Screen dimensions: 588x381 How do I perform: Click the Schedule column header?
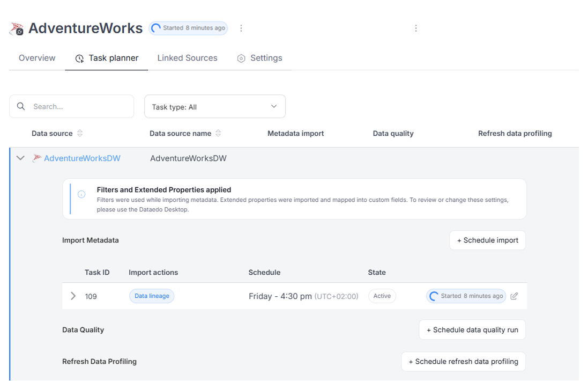tap(264, 273)
